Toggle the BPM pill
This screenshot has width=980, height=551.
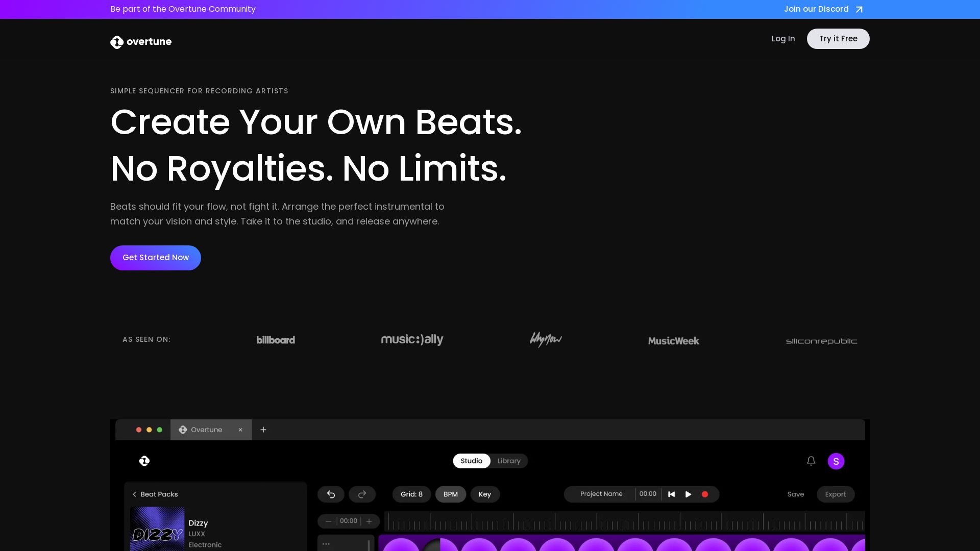pyautogui.click(x=451, y=494)
